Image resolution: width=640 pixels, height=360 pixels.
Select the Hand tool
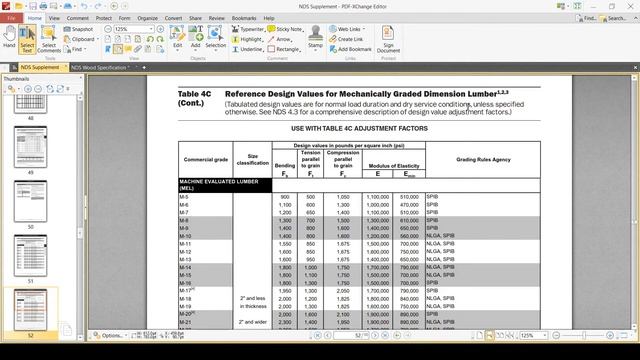tap(9, 38)
